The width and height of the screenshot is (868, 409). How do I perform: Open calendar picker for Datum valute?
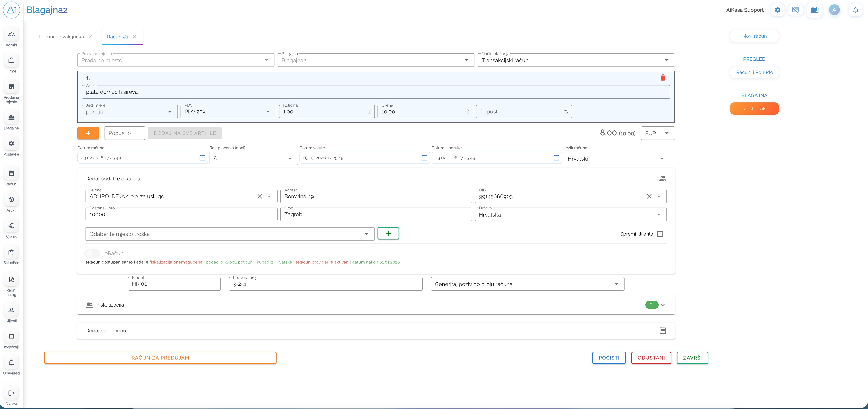(x=424, y=158)
